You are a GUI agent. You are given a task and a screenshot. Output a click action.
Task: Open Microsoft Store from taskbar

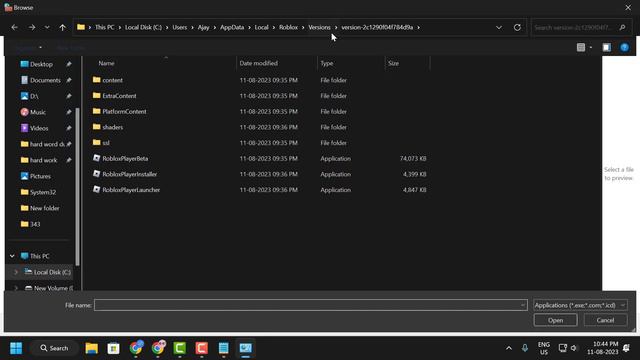click(x=113, y=348)
